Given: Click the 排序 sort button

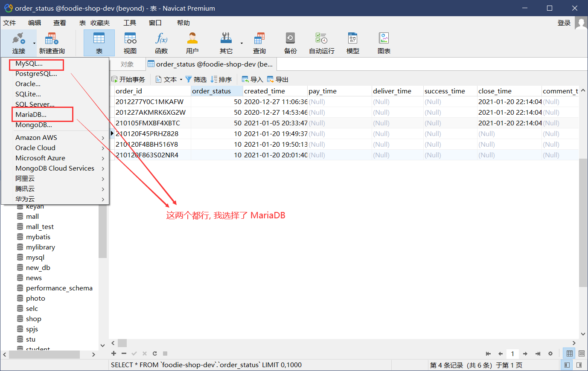Looking at the screenshot, I should click(x=221, y=80).
